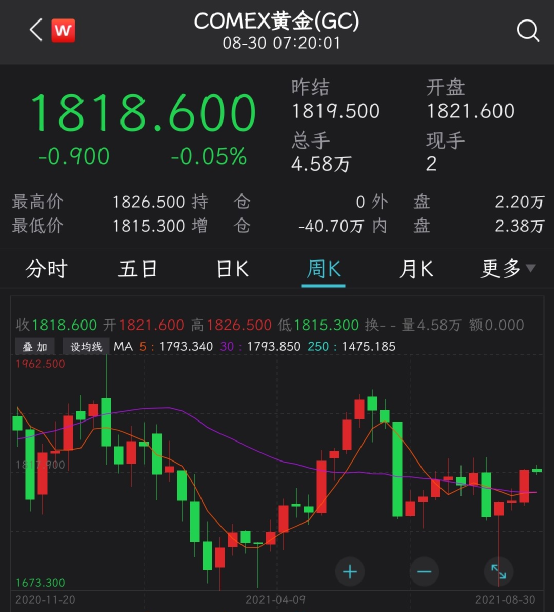
Task: Tap the back arrow icon
Action: click(x=36, y=30)
